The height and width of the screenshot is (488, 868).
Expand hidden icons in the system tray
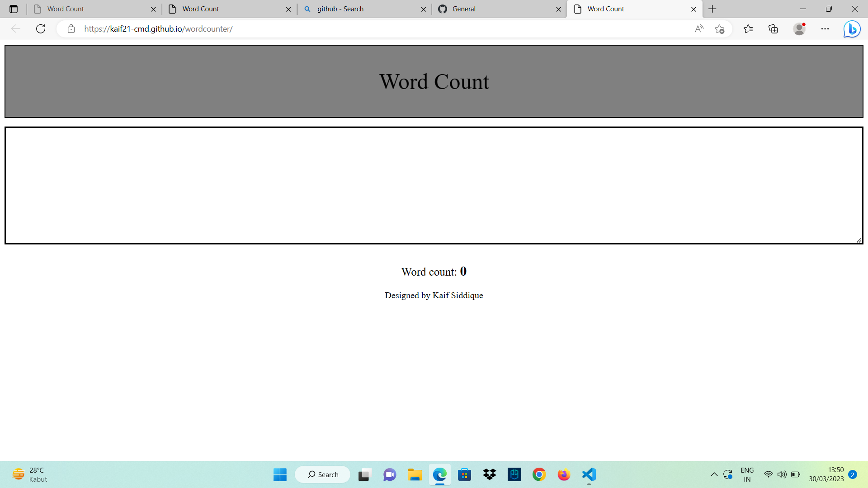(714, 474)
